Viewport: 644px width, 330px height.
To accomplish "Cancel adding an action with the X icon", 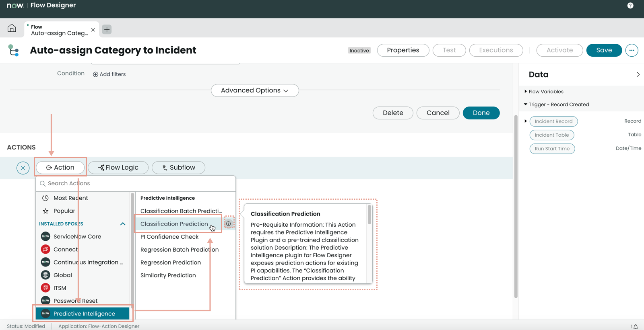I will coord(23,168).
